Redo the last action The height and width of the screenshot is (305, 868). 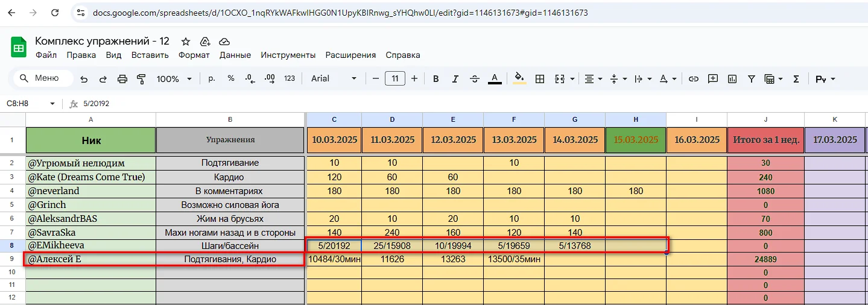coord(103,79)
